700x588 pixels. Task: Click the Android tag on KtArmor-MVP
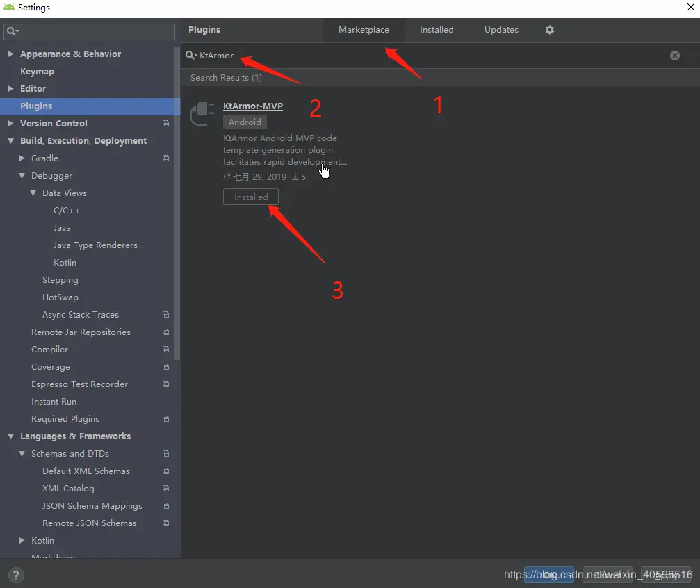click(245, 122)
